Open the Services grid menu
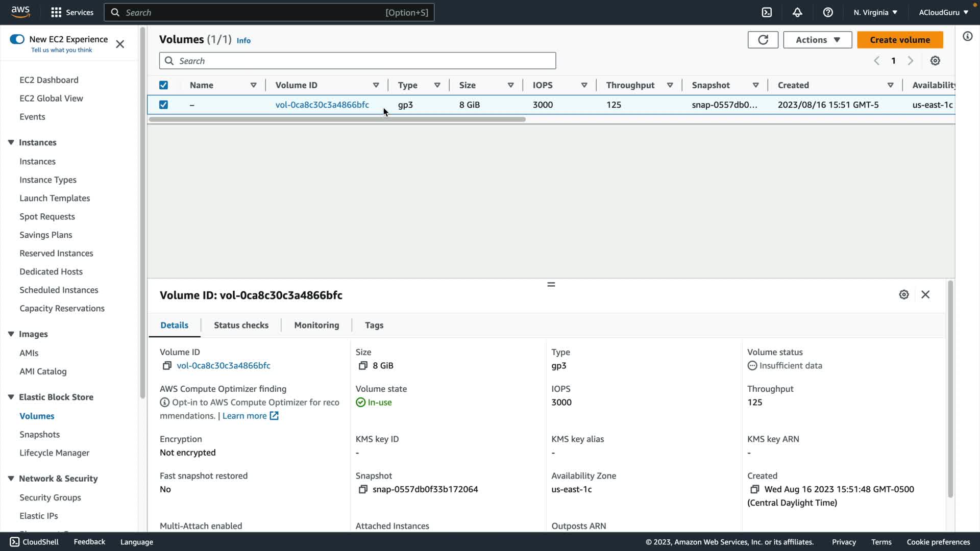The height and width of the screenshot is (551, 980). point(56,12)
